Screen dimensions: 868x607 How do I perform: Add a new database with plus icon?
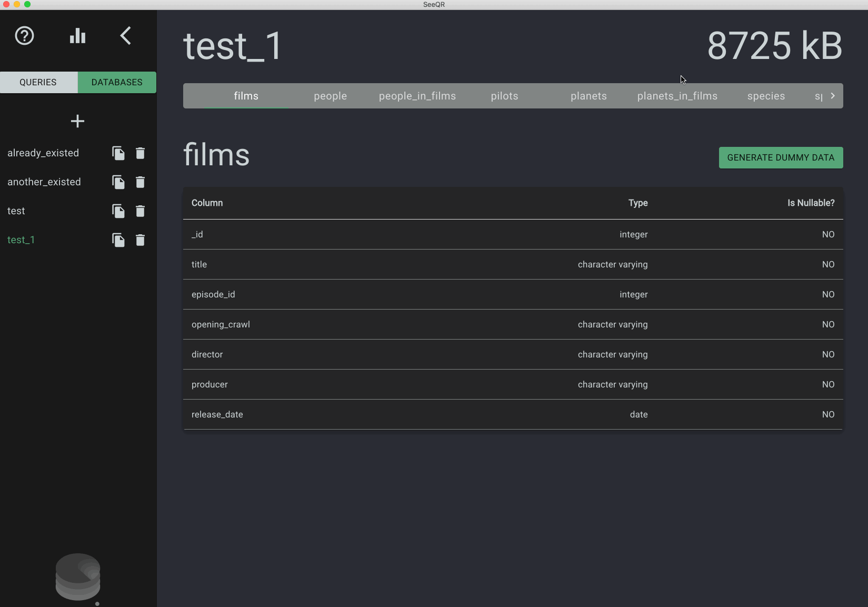77,121
